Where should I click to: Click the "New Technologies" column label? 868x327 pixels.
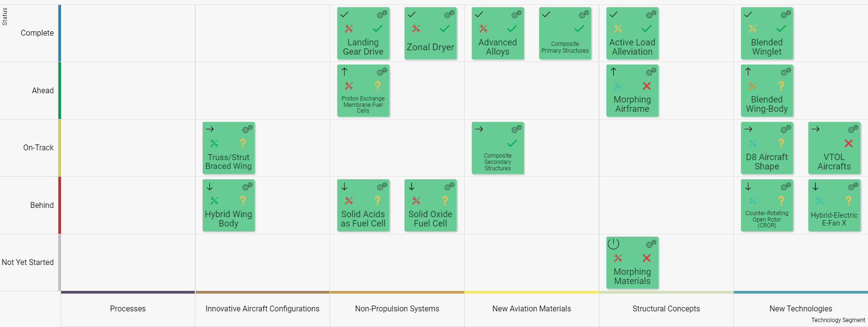coord(801,309)
